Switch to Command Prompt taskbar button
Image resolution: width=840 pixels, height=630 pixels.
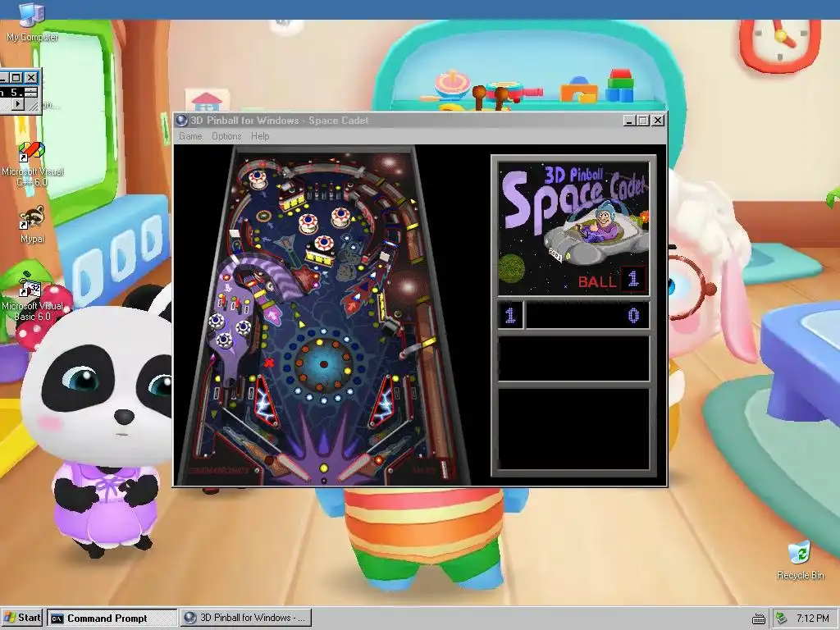click(112, 619)
